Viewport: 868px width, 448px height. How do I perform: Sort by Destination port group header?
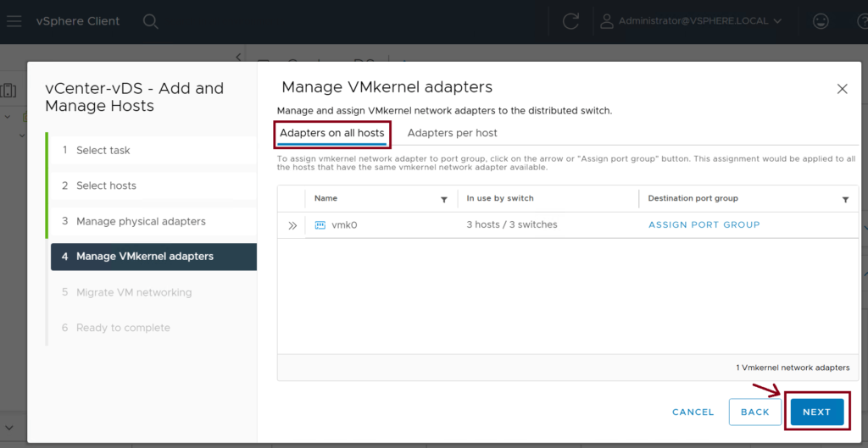(x=693, y=198)
